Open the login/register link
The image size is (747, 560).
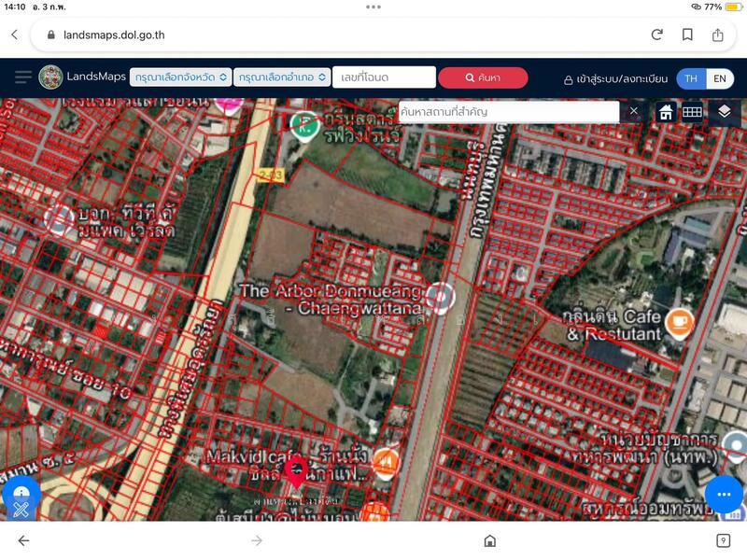tap(616, 77)
